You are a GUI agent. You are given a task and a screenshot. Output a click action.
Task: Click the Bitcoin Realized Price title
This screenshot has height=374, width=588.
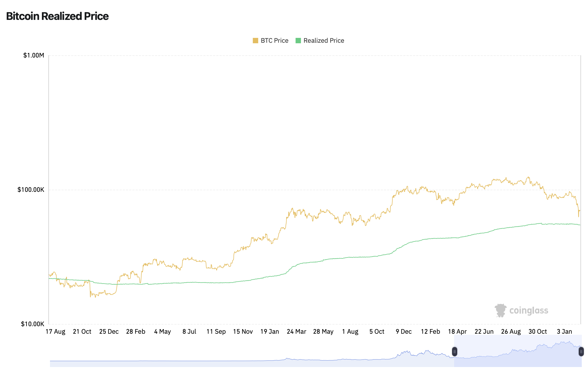57,16
